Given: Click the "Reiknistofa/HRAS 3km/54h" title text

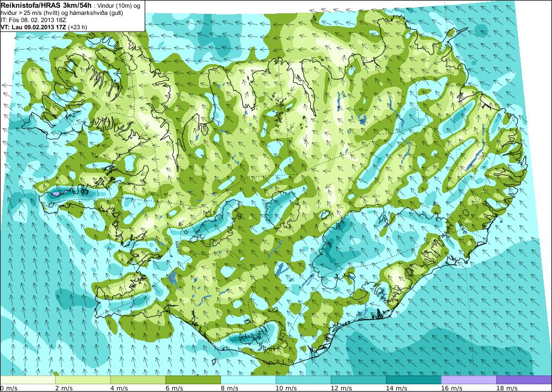Looking at the screenshot, I should [x=46, y=4].
